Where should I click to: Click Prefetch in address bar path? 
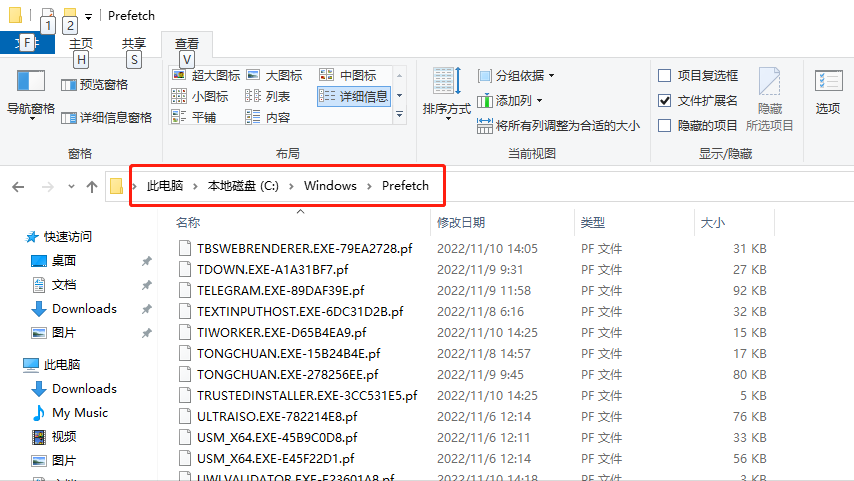tap(405, 186)
